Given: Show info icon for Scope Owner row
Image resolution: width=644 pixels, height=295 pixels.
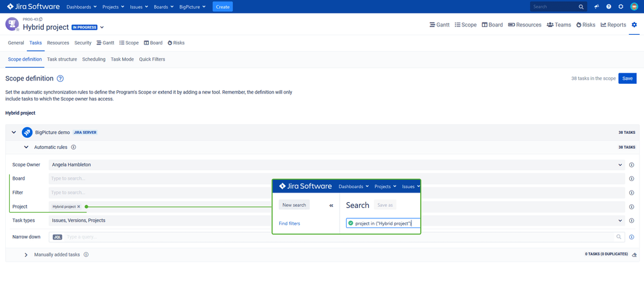Looking at the screenshot, I should point(632,165).
